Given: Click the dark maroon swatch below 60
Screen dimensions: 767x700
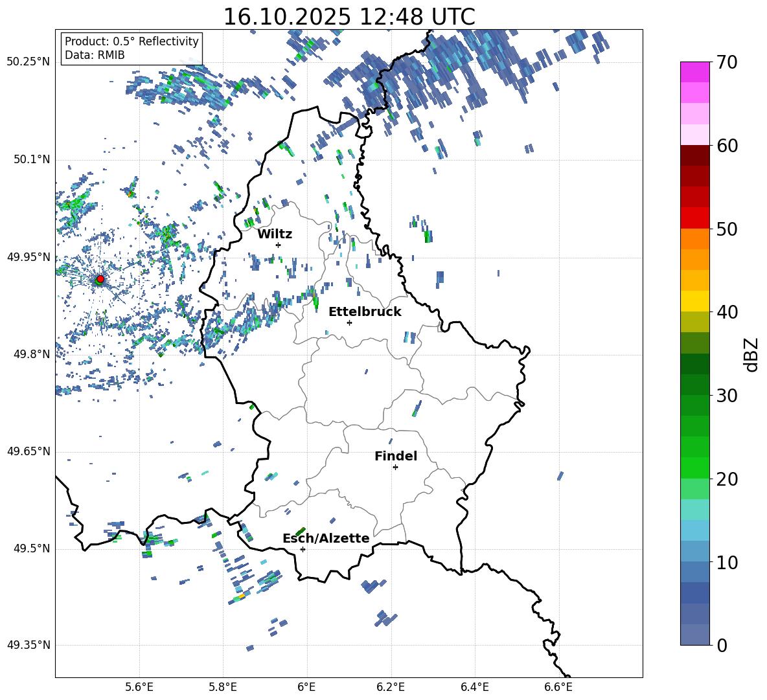Looking at the screenshot, I should click(x=694, y=155).
